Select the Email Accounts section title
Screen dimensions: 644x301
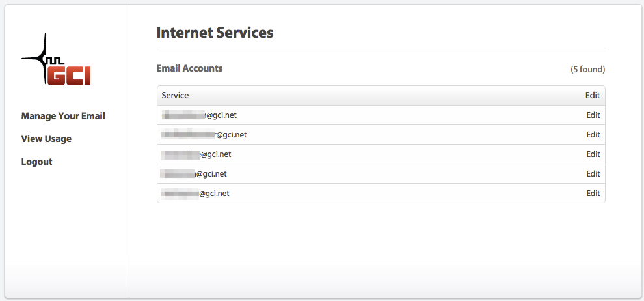pos(190,68)
